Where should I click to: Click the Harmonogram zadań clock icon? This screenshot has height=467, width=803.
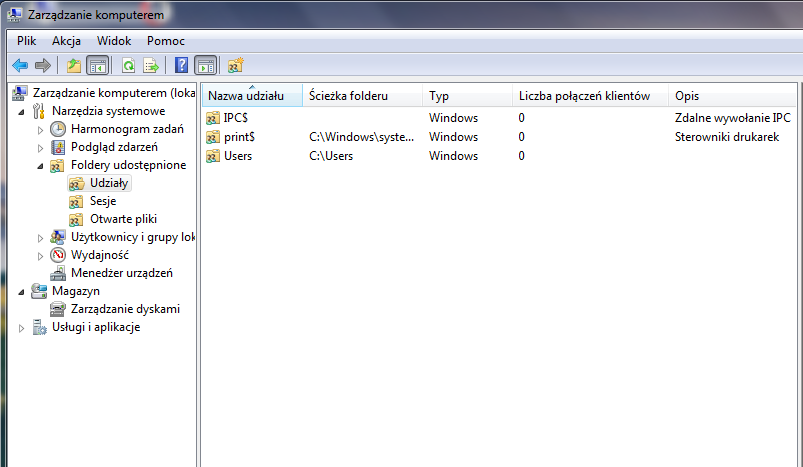[x=58, y=129]
